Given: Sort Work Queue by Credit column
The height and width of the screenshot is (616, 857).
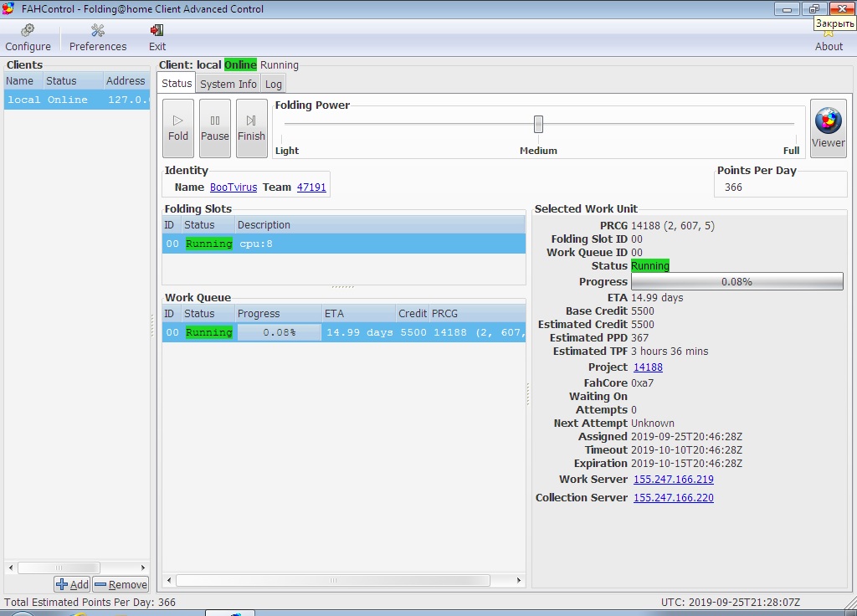Looking at the screenshot, I should (x=412, y=314).
